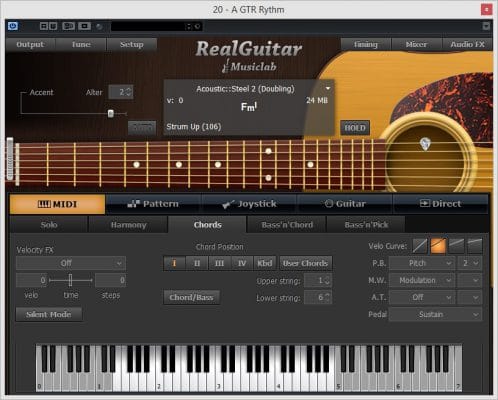Image resolution: width=498 pixels, height=400 pixels.
Task: Open the A.T. secondary value dropdown
Action: pos(470,297)
